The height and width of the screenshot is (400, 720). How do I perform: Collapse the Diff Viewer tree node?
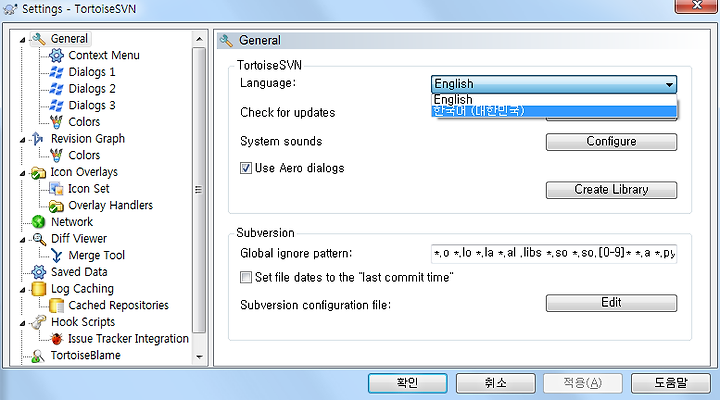pos(22,240)
